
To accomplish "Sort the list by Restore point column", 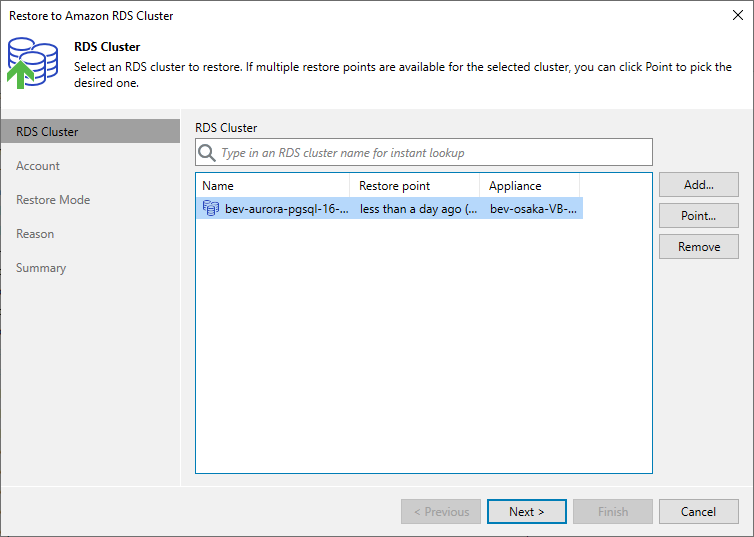I will point(415,186).
